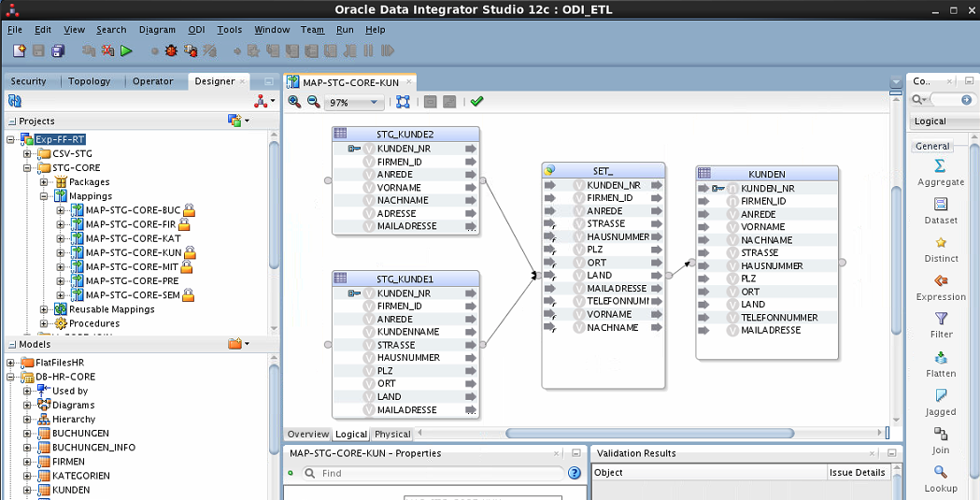Expand the BUCHUNGEN datastore node
The image size is (980, 500).
(27, 433)
